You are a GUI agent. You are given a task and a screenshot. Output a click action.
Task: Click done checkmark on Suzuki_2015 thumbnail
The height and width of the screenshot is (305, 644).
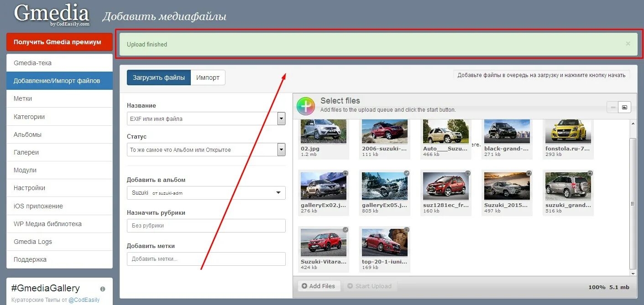529,173
